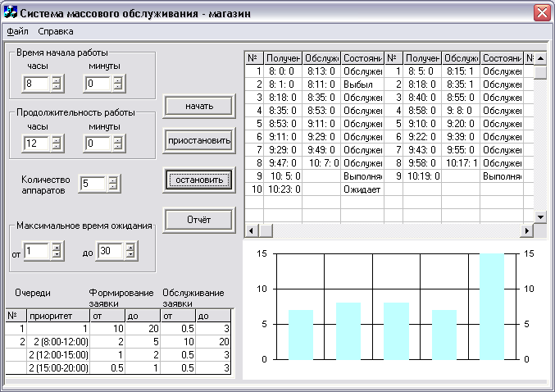Click the tallest bar in the chart
Viewport: 555px width, 392px height.
[492, 307]
